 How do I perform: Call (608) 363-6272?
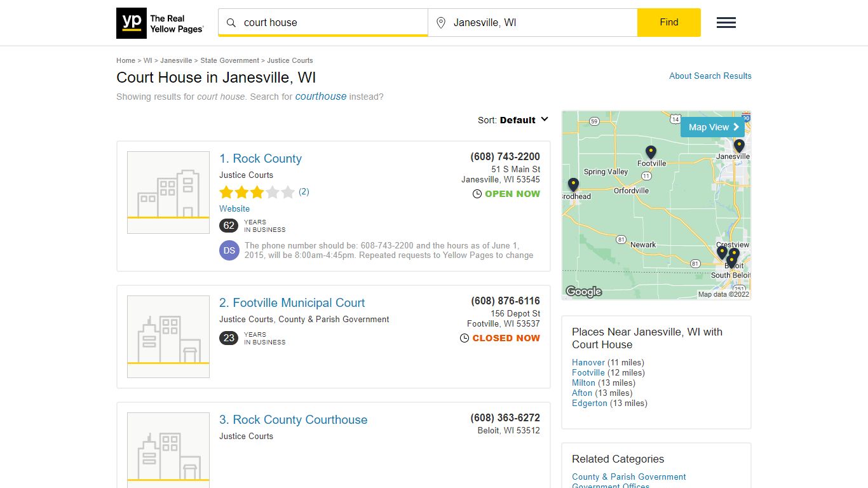(505, 418)
